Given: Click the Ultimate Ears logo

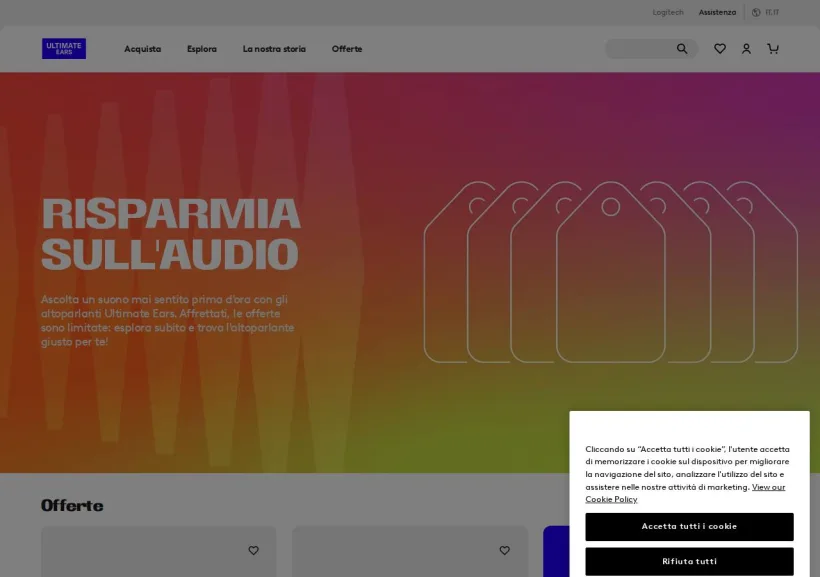Looking at the screenshot, I should tap(64, 49).
